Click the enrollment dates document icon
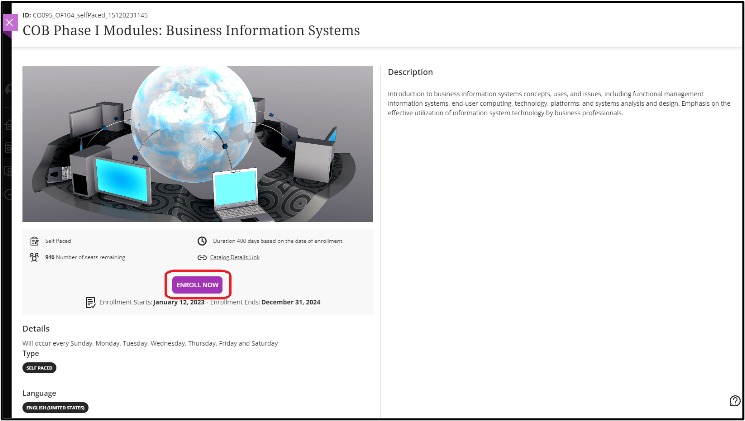This screenshot has width=745, height=421. (91, 301)
